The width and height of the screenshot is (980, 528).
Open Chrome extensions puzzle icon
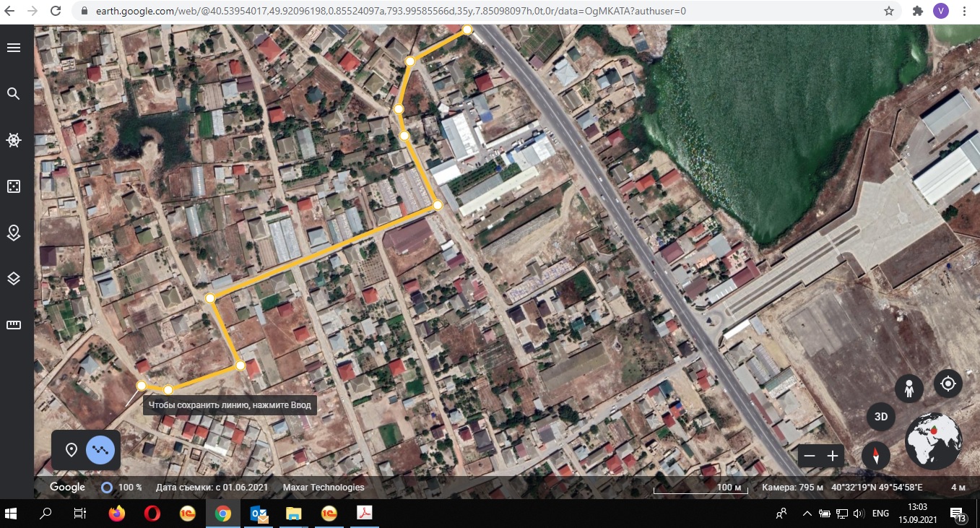918,12
